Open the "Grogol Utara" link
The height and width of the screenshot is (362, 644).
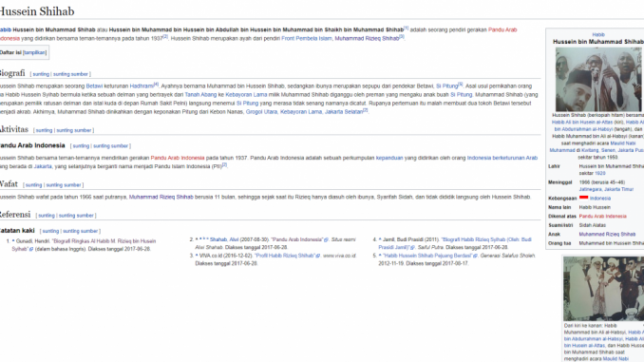(261, 112)
